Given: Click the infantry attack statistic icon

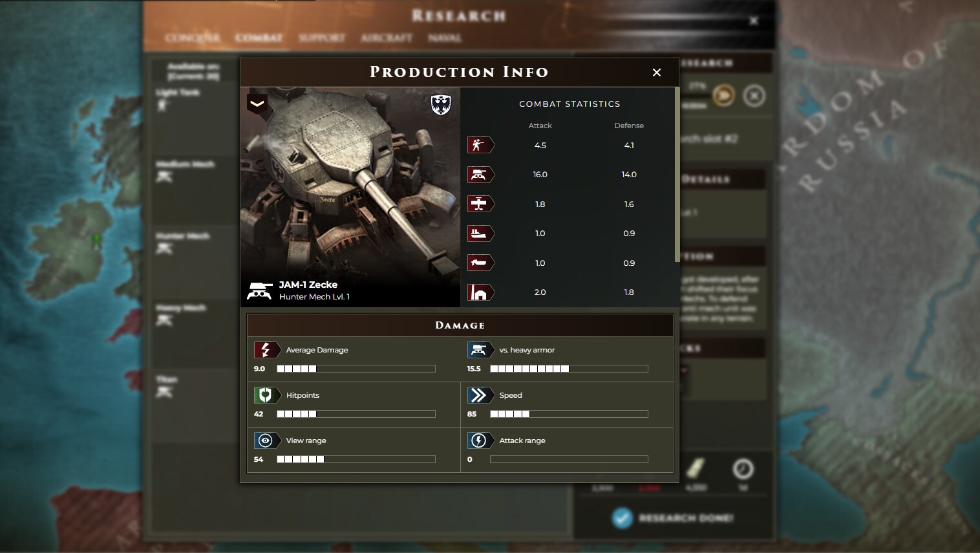Looking at the screenshot, I should coord(481,145).
